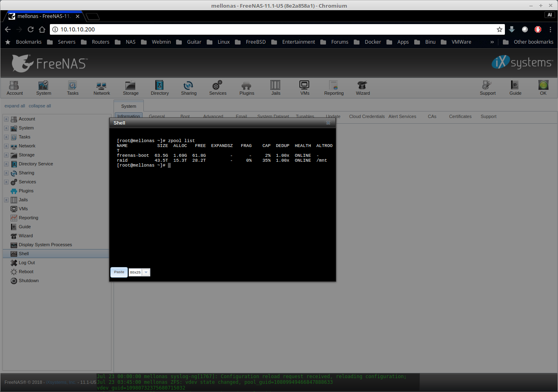Switch to the Certificates tab
The height and width of the screenshot is (392, 558).
click(x=460, y=116)
